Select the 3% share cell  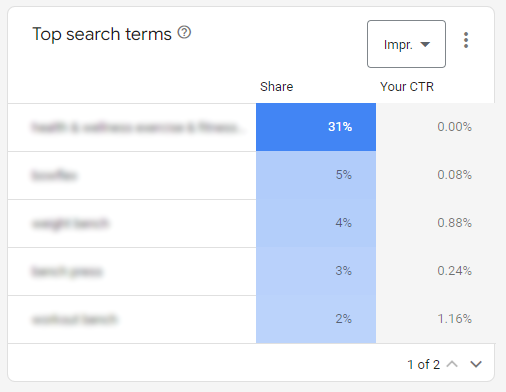[316, 271]
